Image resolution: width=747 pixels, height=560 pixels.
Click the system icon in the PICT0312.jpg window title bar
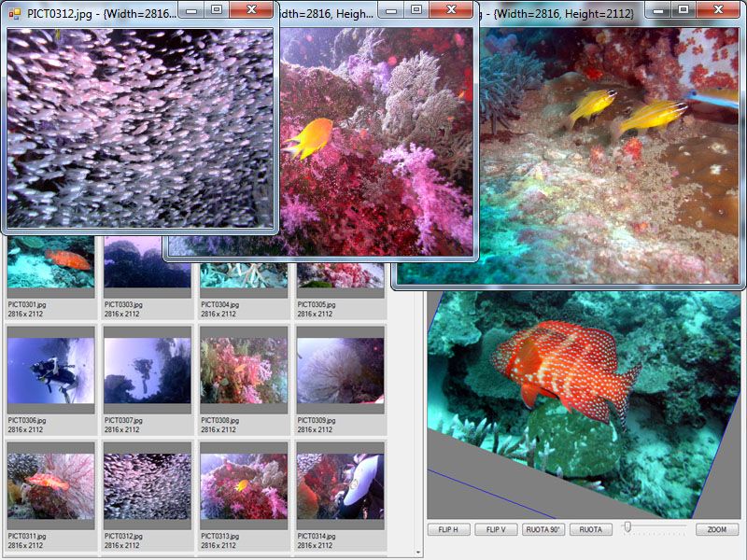tap(14, 13)
